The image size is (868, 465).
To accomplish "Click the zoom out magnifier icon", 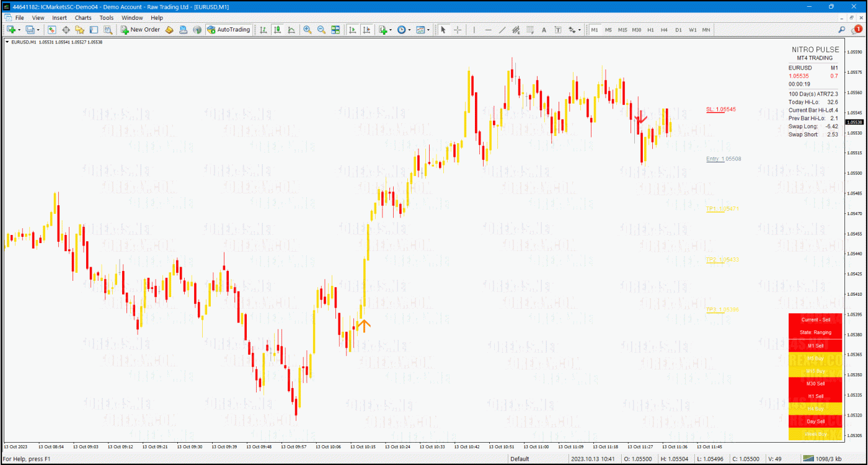I will coord(321,30).
